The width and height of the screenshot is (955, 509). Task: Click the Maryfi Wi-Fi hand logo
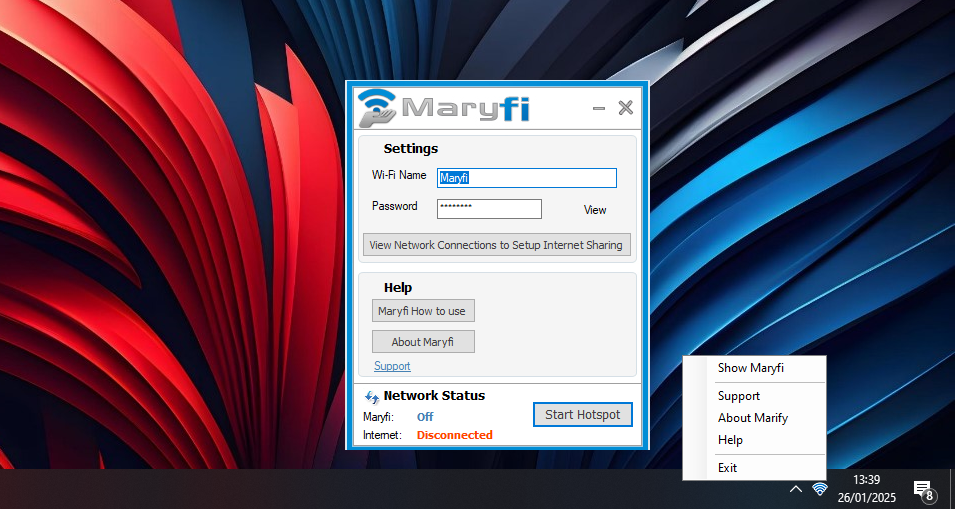click(376, 108)
